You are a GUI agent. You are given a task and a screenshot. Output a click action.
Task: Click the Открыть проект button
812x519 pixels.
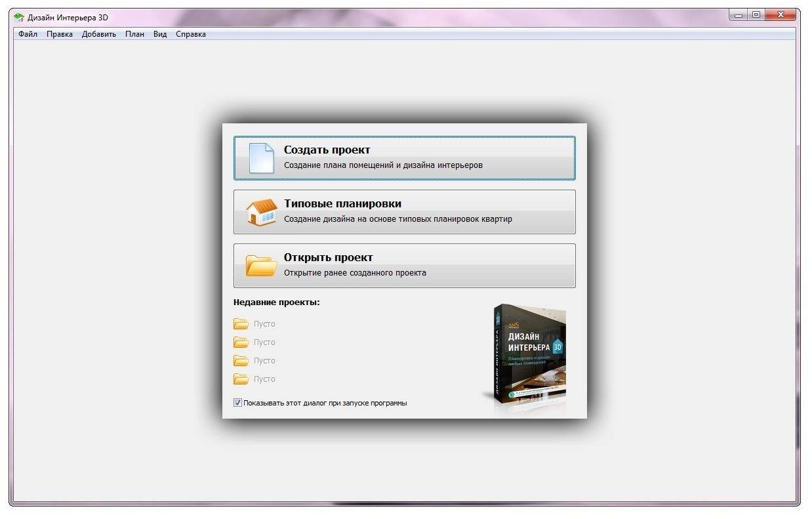tap(405, 266)
